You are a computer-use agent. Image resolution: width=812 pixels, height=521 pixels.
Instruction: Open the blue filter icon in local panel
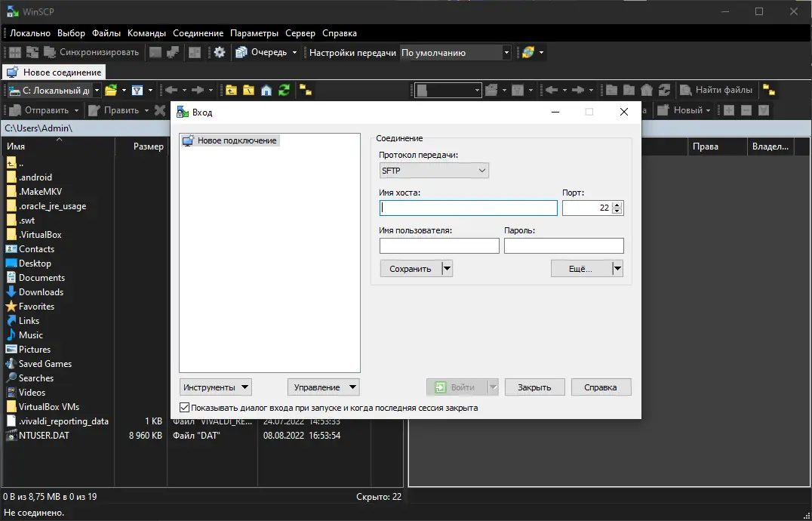137,90
